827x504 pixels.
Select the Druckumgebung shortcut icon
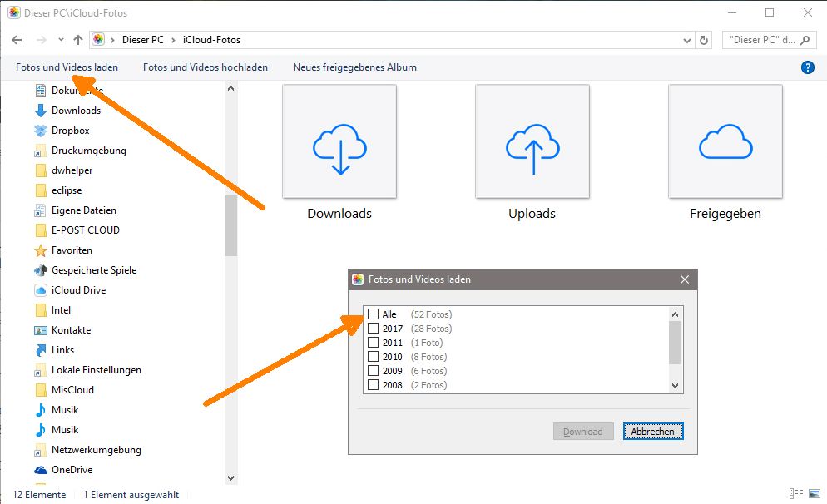click(x=41, y=151)
